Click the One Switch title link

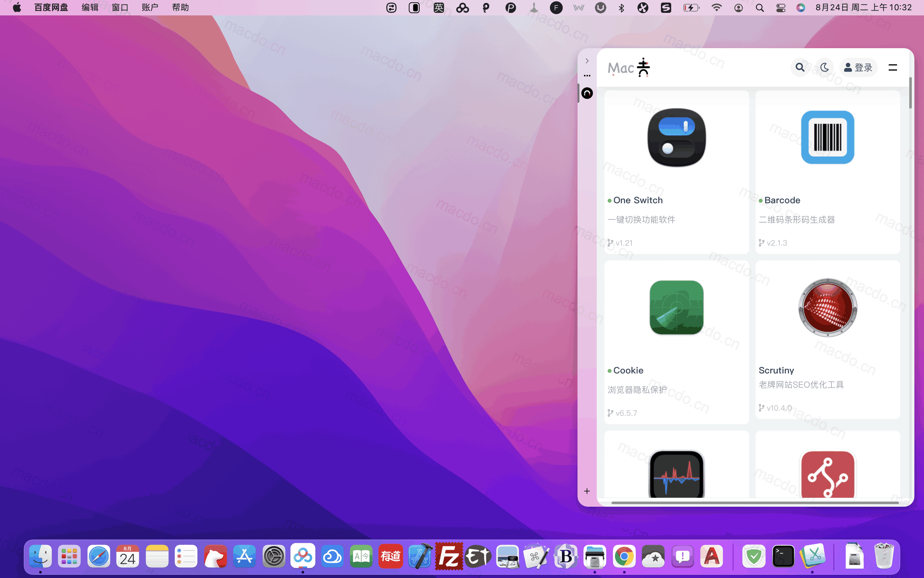pos(637,200)
